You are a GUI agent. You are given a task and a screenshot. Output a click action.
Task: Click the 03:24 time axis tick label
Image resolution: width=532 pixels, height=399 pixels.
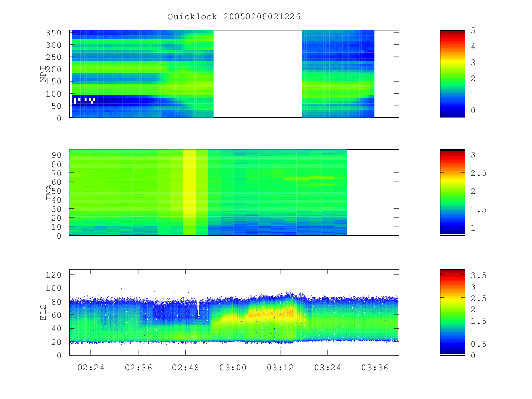click(x=327, y=367)
